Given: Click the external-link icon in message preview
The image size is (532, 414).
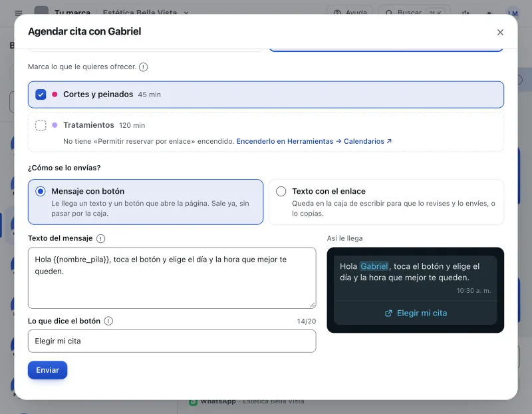Looking at the screenshot, I should click(x=388, y=313).
